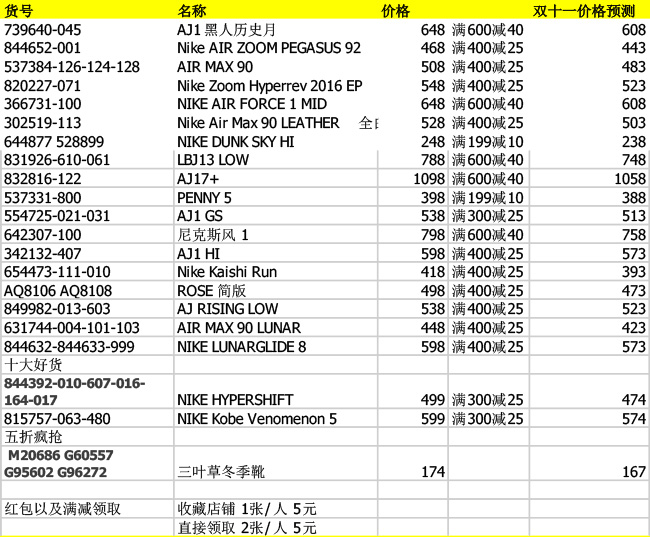Image resolution: width=650 pixels, height=537 pixels.
Task: Click the "五折疯抢" section label cell
Action: pos(33,437)
